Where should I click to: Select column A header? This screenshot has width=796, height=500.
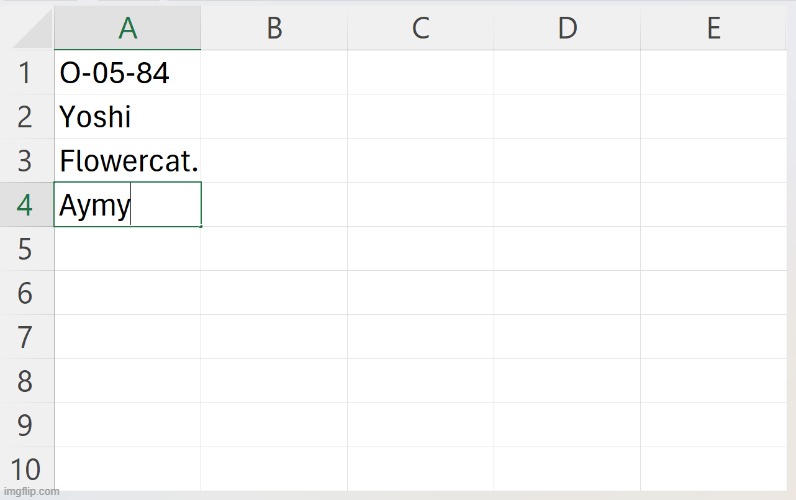(127, 28)
